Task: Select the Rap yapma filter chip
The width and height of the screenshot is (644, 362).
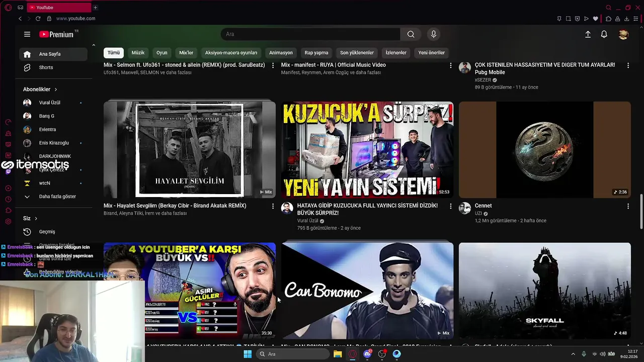Action: pyautogui.click(x=316, y=53)
